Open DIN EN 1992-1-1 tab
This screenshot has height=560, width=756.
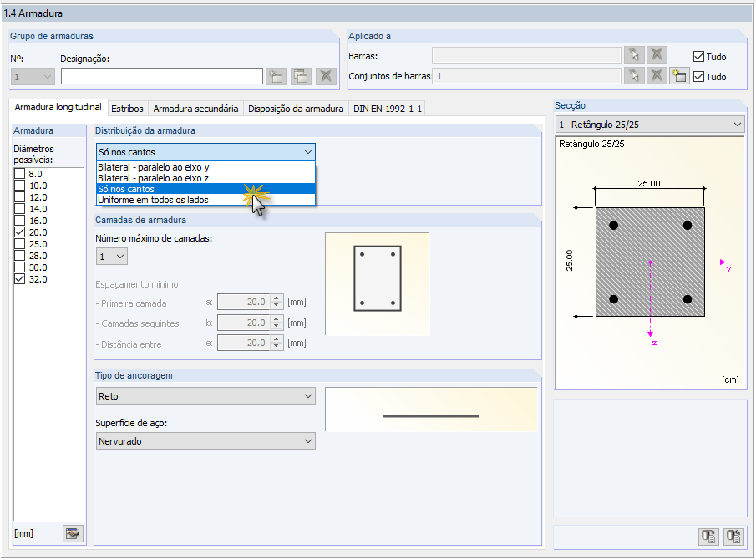point(387,109)
